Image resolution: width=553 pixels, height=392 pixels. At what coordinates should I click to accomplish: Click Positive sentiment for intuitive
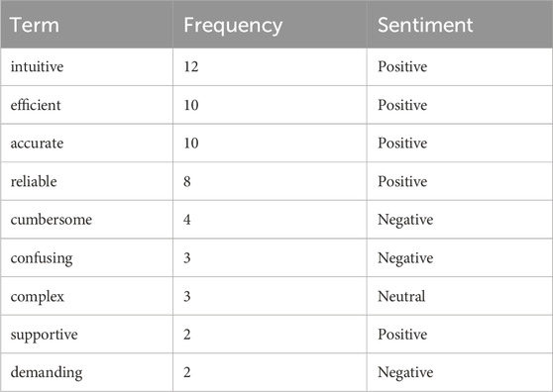pyautogui.click(x=402, y=66)
